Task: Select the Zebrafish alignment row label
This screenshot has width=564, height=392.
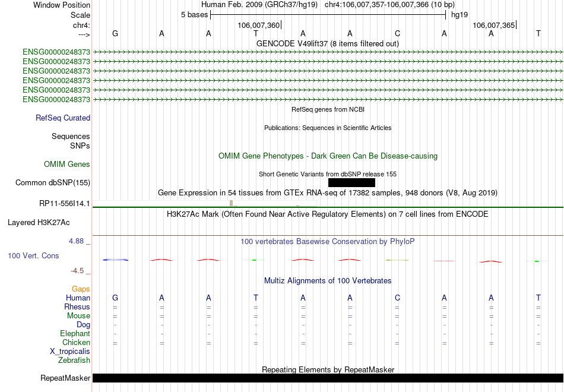Action: (x=74, y=360)
